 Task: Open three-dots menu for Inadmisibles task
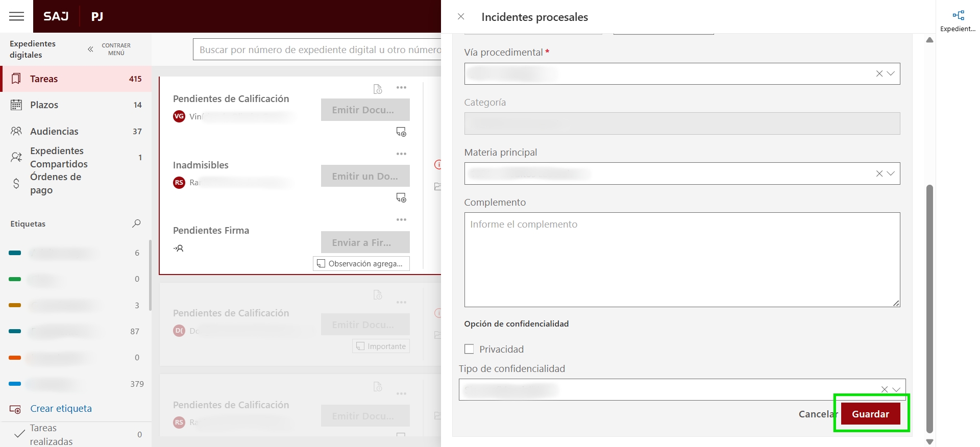[x=401, y=154]
